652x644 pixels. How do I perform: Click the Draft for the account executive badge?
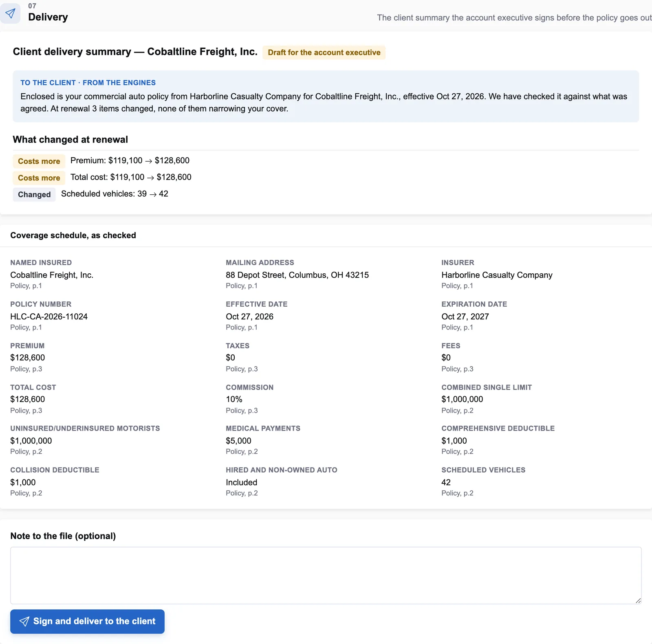pyautogui.click(x=324, y=53)
